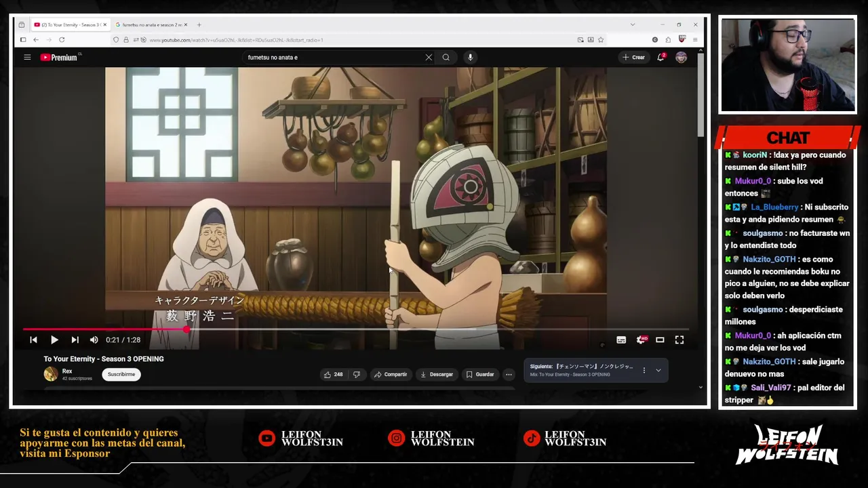Open the Siguiente playlist options menu
This screenshot has height=488, width=868.
point(644,370)
